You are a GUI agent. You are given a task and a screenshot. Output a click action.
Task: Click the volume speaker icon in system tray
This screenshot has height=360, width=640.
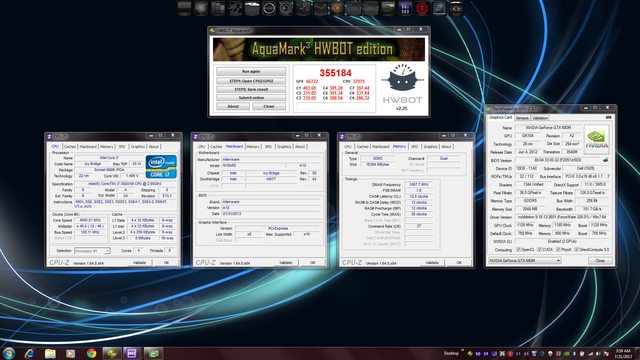pyautogui.click(x=598, y=353)
